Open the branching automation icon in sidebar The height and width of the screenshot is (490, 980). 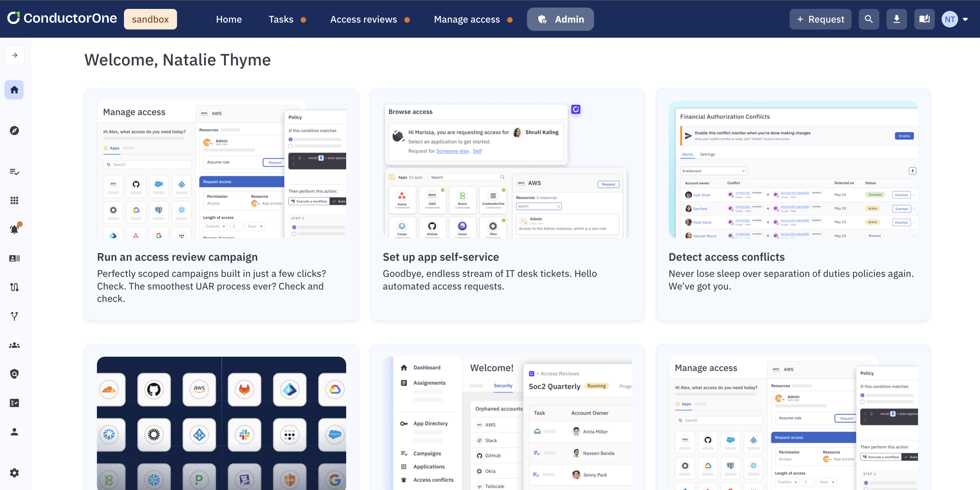click(14, 316)
